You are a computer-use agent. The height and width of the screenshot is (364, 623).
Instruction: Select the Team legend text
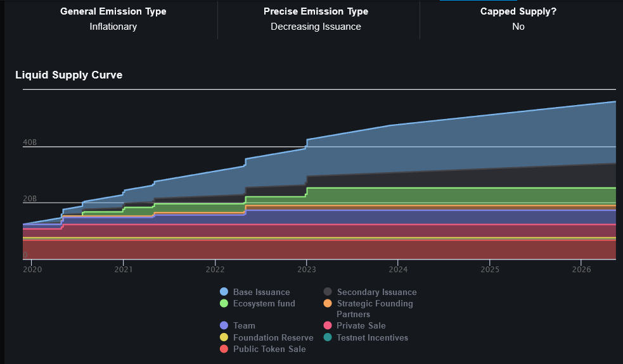tap(244, 326)
